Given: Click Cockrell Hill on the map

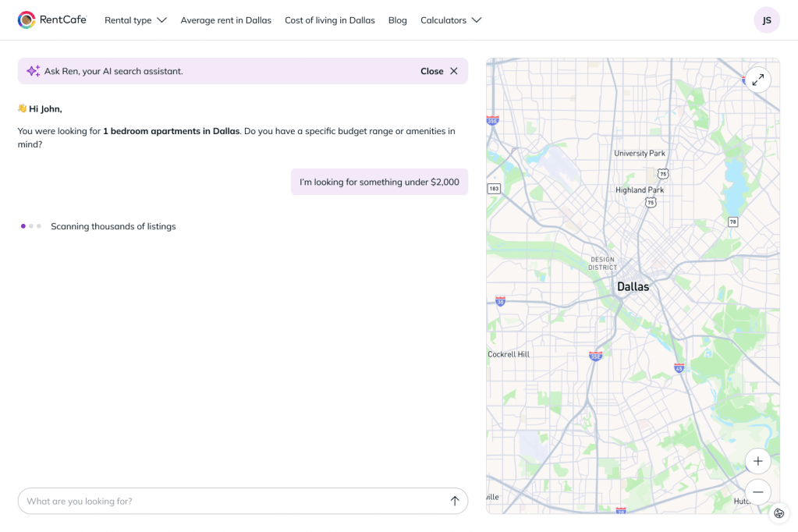Looking at the screenshot, I should coord(509,354).
